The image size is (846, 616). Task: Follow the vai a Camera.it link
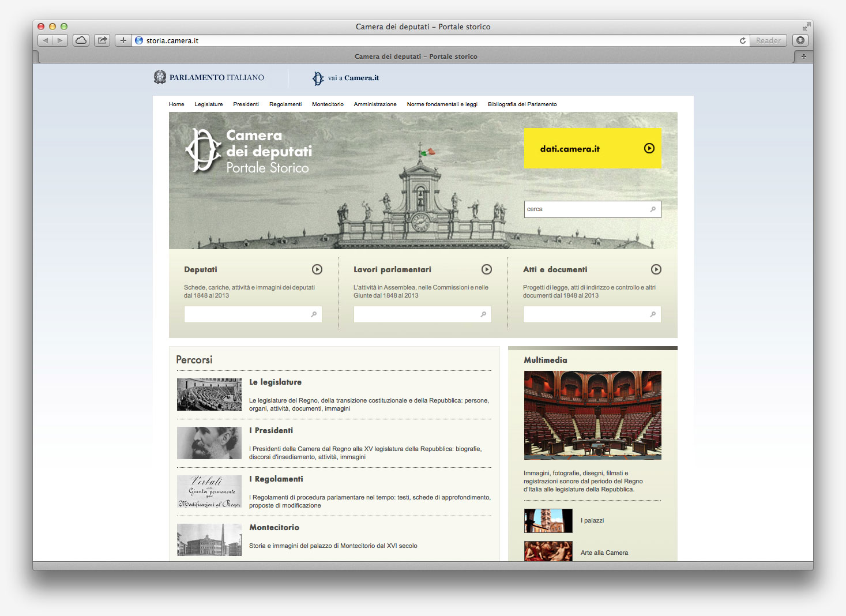[354, 78]
